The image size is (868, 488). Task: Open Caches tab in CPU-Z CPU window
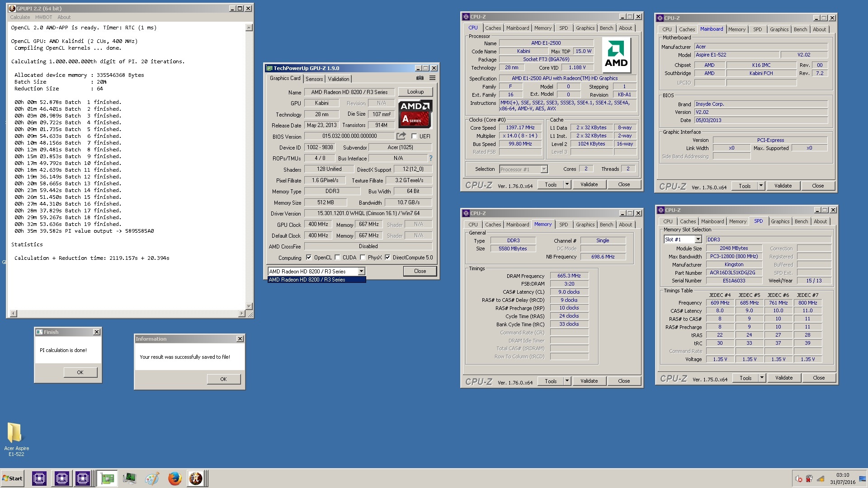tap(493, 28)
